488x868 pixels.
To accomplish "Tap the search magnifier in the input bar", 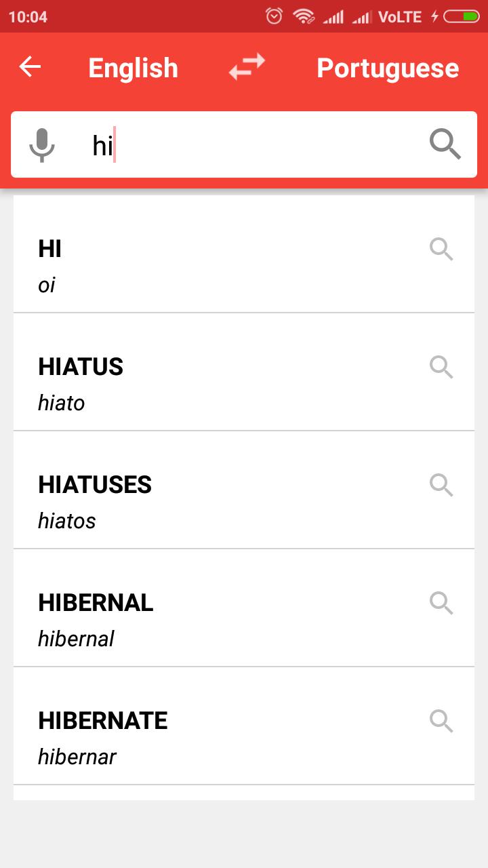I will tap(445, 144).
